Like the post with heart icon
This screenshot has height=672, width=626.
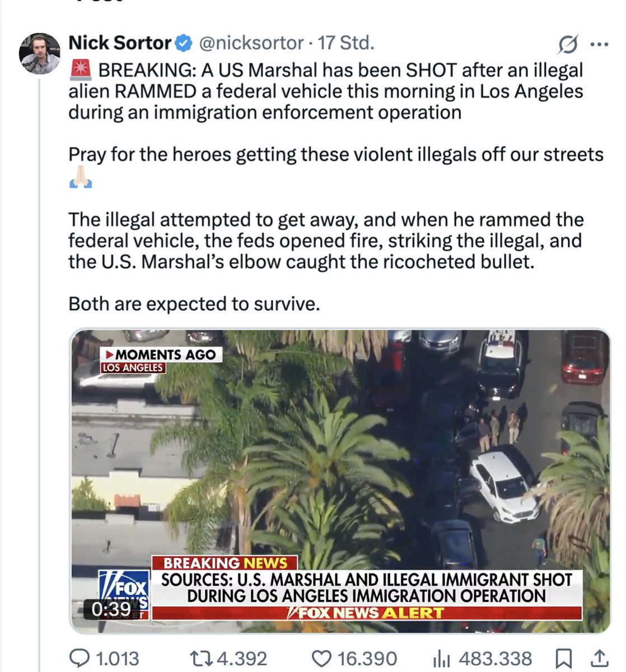[321, 658]
